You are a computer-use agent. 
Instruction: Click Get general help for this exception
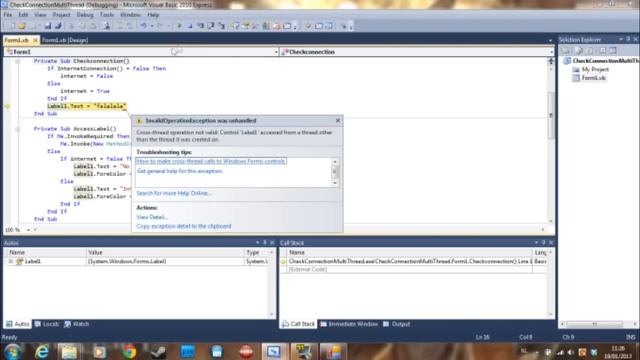click(x=180, y=171)
